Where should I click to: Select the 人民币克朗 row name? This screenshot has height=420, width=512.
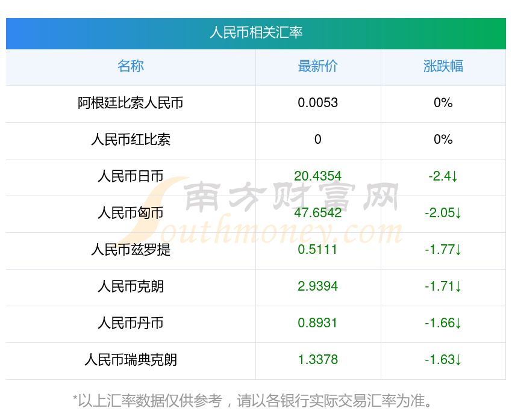pos(131,286)
